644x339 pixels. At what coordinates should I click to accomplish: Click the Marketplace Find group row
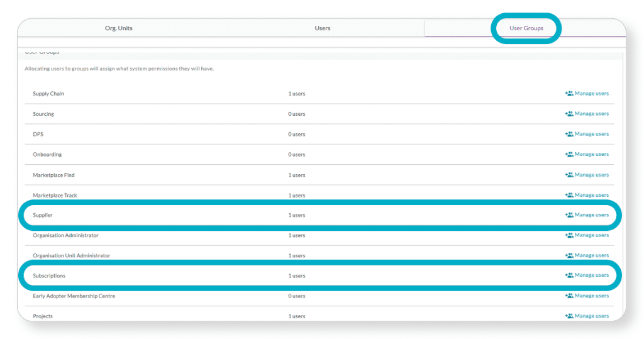click(x=53, y=175)
